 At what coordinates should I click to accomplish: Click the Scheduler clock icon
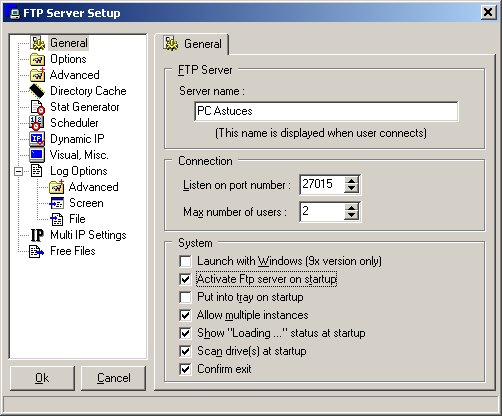[37, 123]
